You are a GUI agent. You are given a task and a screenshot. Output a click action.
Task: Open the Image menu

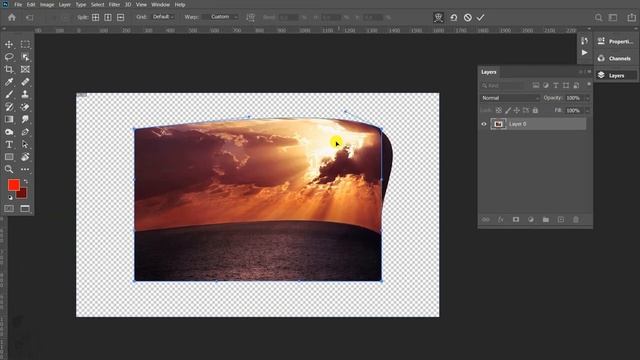pos(47,5)
